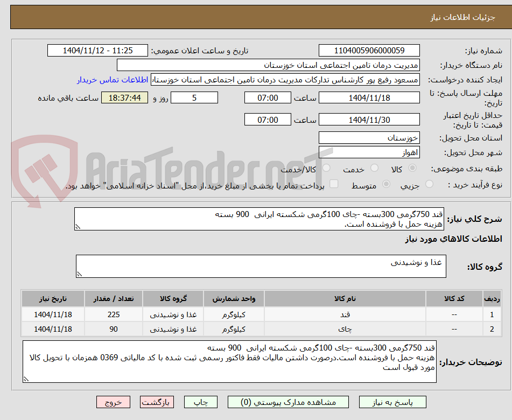Click the price validity date 1404/11/30 field
Image resolution: width=512 pixels, height=420 pixels.
point(369,120)
